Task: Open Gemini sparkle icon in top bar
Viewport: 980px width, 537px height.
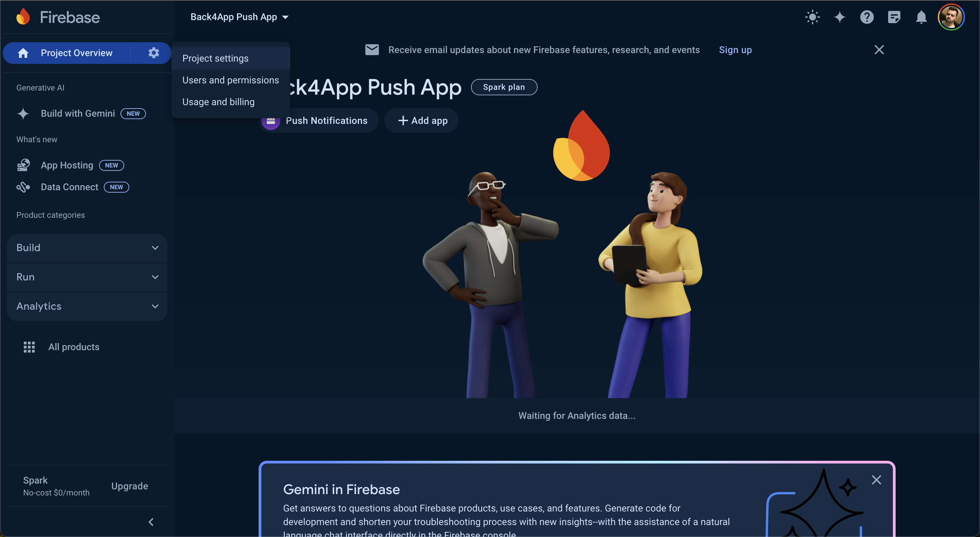Action: 839,17
